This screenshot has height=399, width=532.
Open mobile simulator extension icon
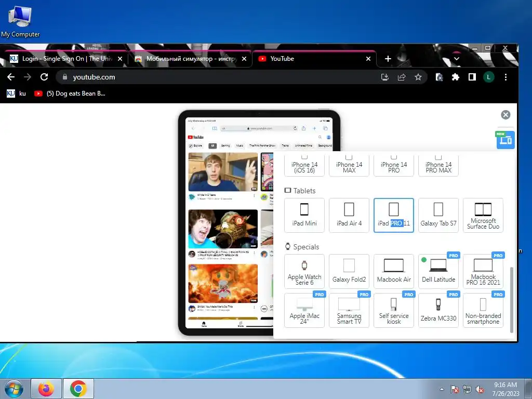click(x=439, y=77)
